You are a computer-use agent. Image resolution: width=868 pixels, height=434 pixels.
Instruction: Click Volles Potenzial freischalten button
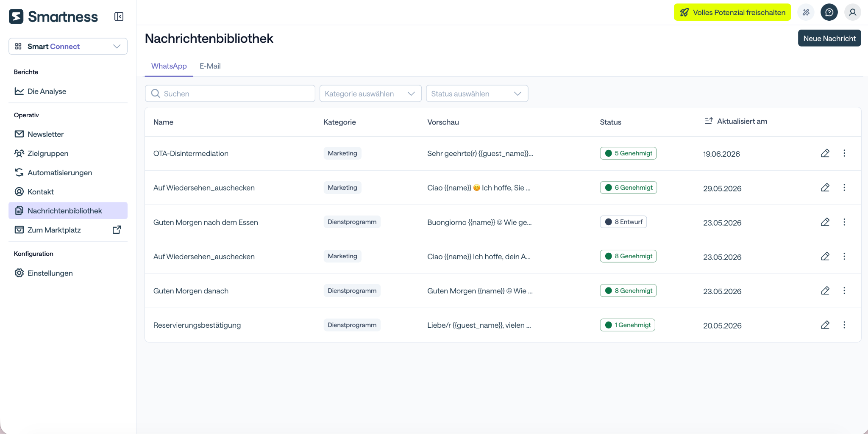(732, 12)
